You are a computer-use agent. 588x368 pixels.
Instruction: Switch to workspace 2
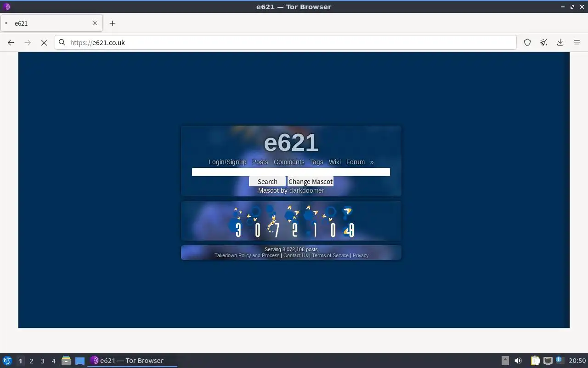(x=31, y=361)
